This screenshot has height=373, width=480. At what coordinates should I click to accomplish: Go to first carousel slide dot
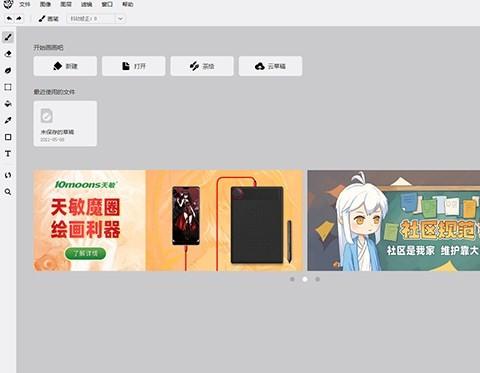(292, 279)
